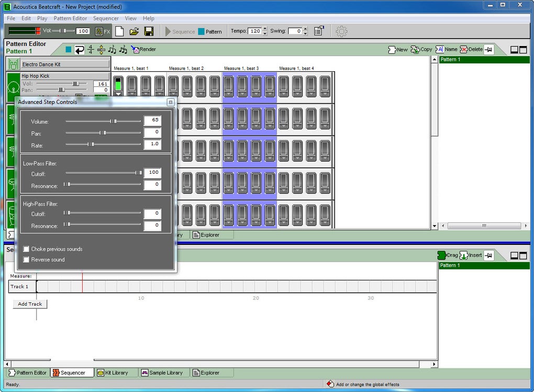Toggle Hip Hop Kick last step of beat 4
The width and height of the screenshot is (534, 392).
pyautogui.click(x=325, y=84)
